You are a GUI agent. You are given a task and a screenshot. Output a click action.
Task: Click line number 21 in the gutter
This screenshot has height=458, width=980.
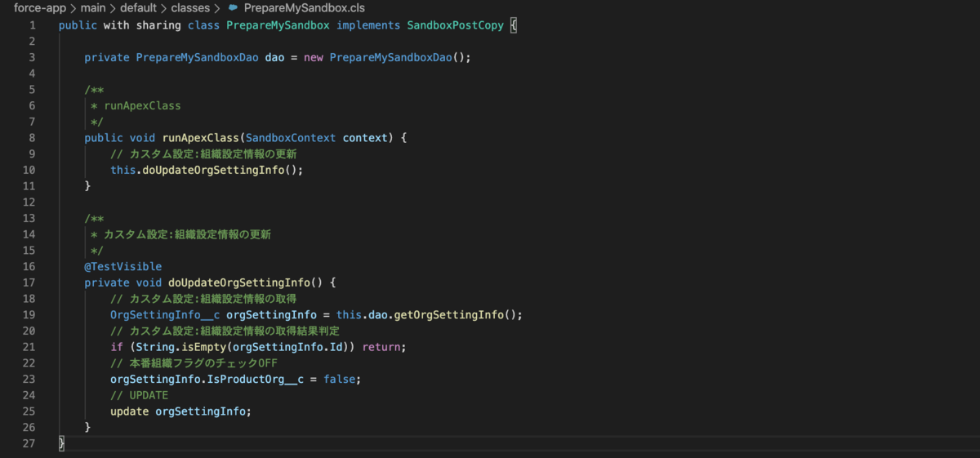[x=29, y=347]
